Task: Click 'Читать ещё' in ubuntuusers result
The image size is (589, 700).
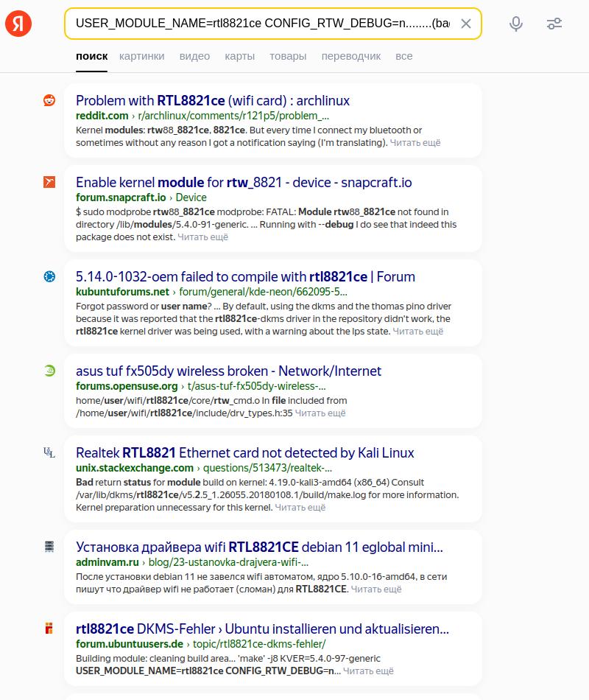Action: pyautogui.click(x=369, y=671)
